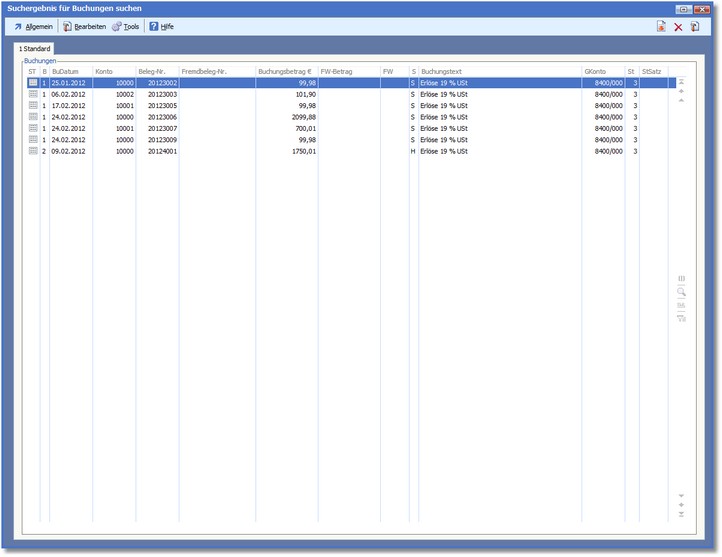Click the Buchungstext column header

tap(500, 71)
